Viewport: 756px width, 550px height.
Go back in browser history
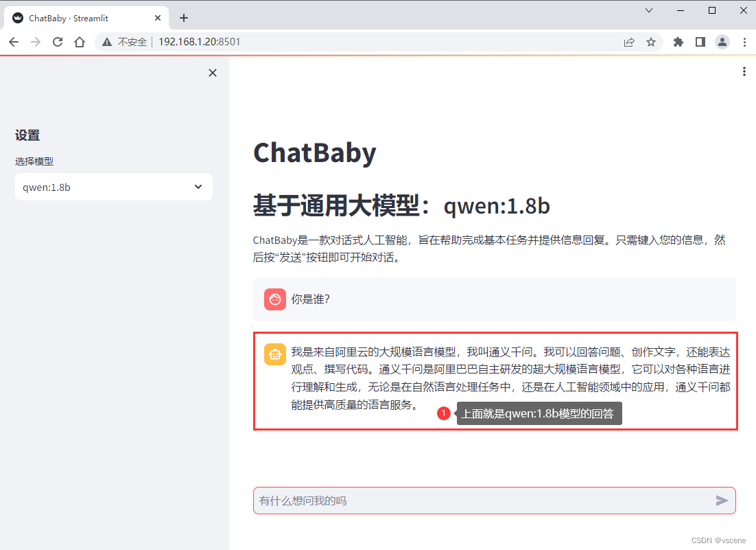[x=14, y=42]
